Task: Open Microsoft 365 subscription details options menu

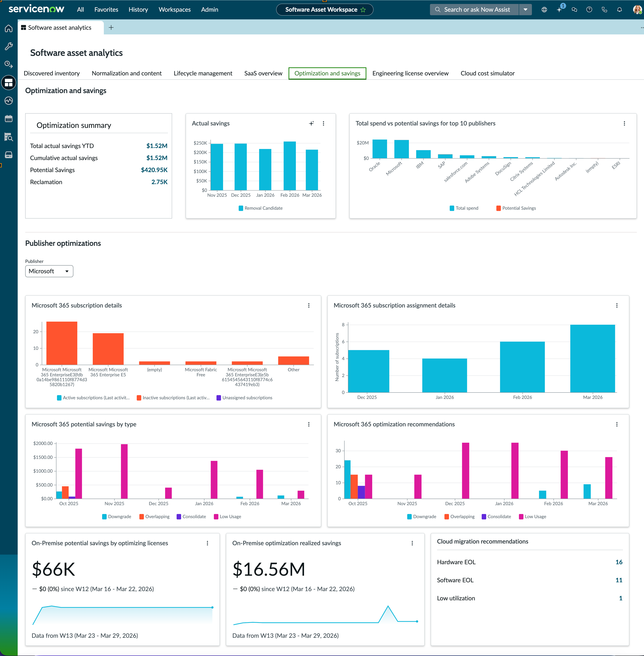Action: pos(309,305)
